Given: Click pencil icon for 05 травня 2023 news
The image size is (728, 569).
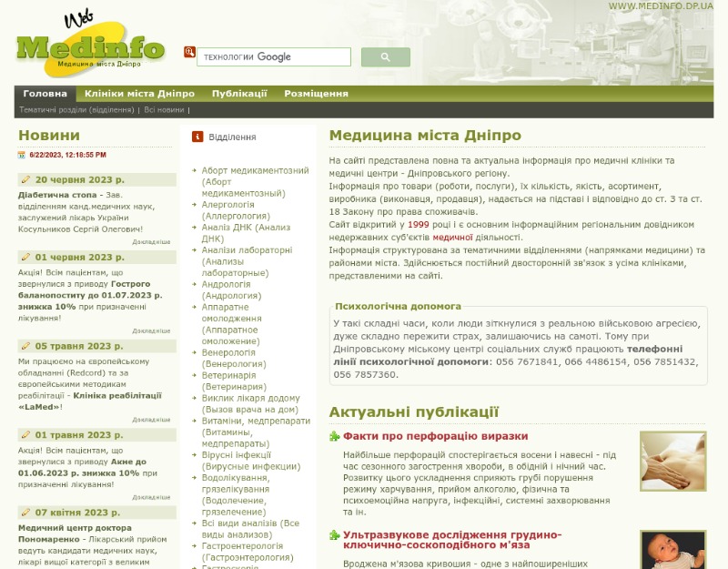Looking at the screenshot, I should (x=26, y=346).
